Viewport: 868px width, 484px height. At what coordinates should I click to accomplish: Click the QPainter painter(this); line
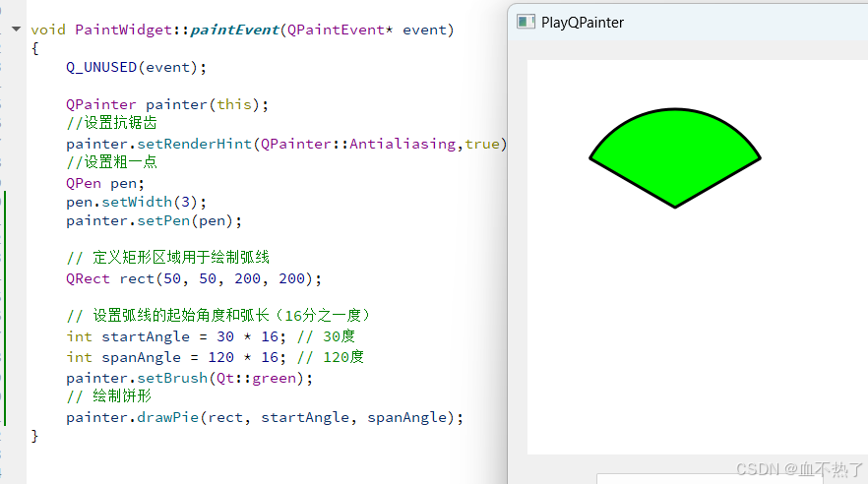pyautogui.click(x=167, y=104)
